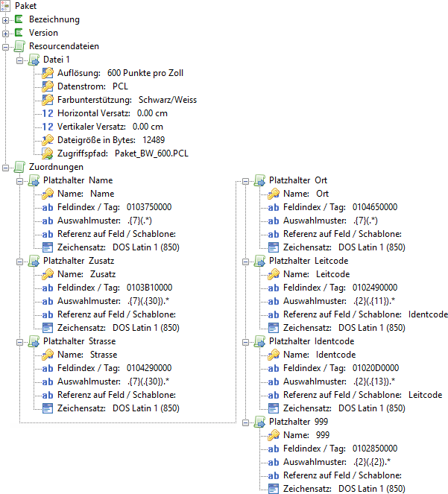Collapse the Platzhalter 999 node
This screenshot has height=494, width=448.
click(247, 422)
